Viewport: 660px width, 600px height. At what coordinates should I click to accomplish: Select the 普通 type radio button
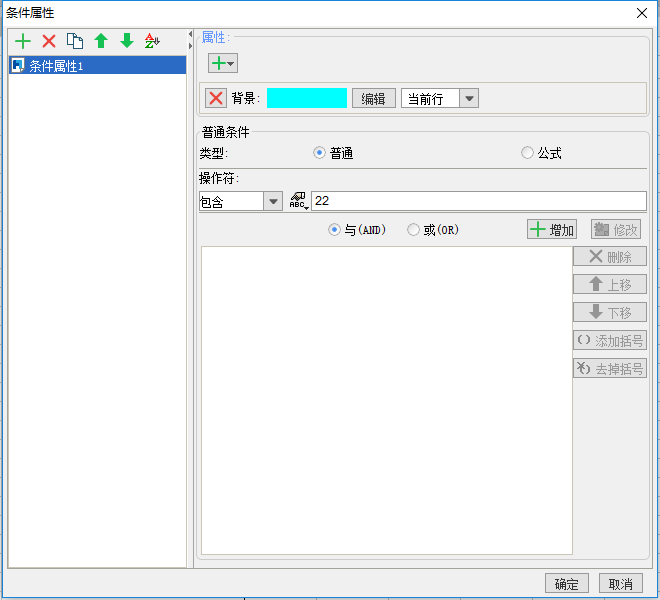click(319, 152)
